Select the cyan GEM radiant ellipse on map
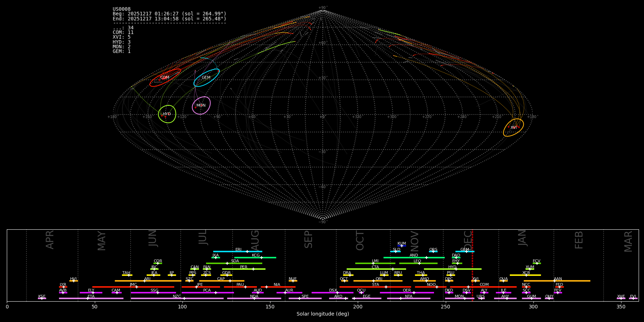The image size is (644, 322). (206, 78)
